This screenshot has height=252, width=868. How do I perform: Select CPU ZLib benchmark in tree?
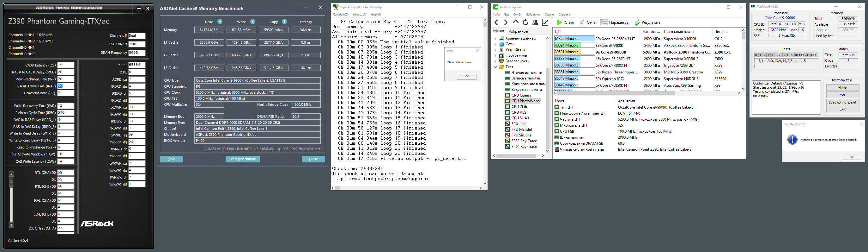click(519, 107)
